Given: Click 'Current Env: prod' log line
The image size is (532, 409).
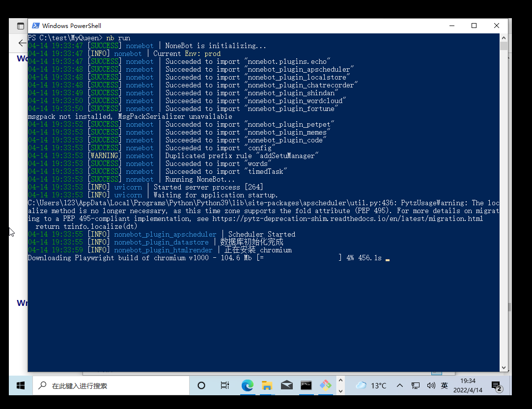Looking at the screenshot, I should tap(124, 54).
